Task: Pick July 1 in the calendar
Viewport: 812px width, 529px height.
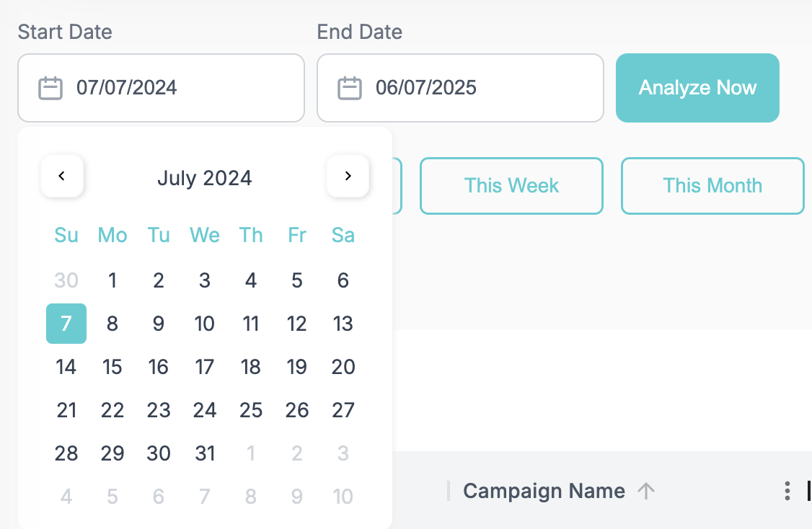Action: [112, 280]
